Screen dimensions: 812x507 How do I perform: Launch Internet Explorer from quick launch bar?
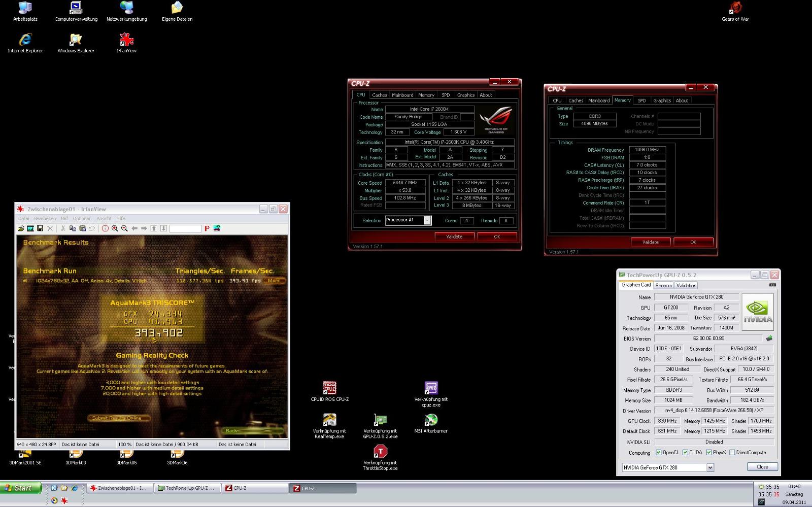pyautogui.click(x=75, y=488)
